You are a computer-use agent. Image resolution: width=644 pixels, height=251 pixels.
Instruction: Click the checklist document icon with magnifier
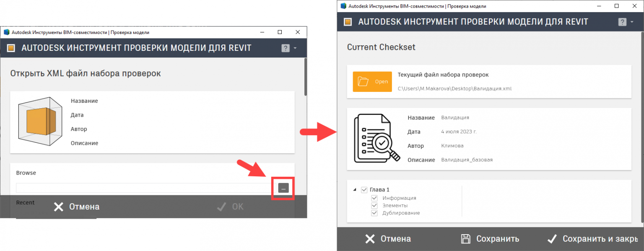[x=376, y=139]
